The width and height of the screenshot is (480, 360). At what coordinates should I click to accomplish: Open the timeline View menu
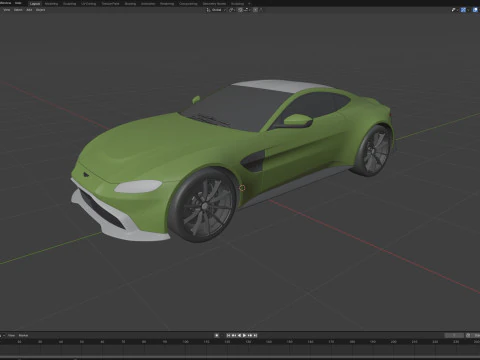click(11, 335)
